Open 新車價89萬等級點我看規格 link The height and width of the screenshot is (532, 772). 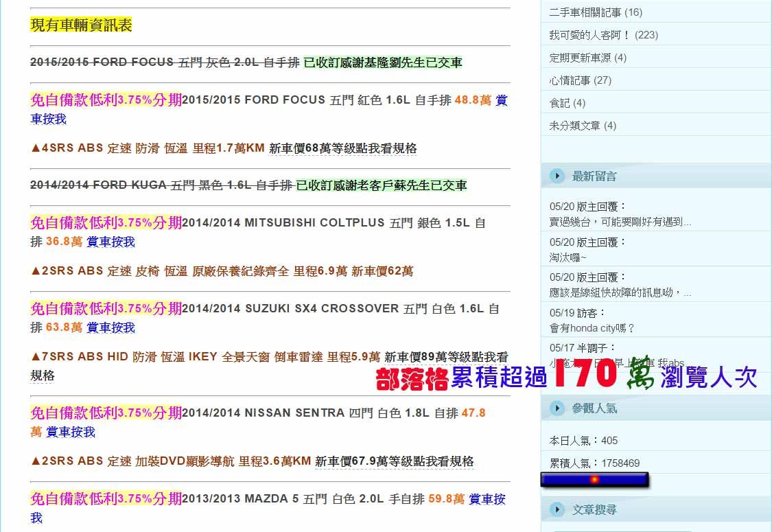(446, 357)
